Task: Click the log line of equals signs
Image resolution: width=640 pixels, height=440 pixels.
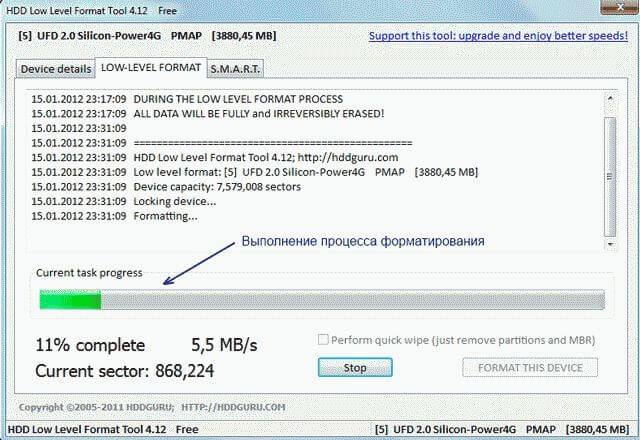Action: click(x=222, y=143)
